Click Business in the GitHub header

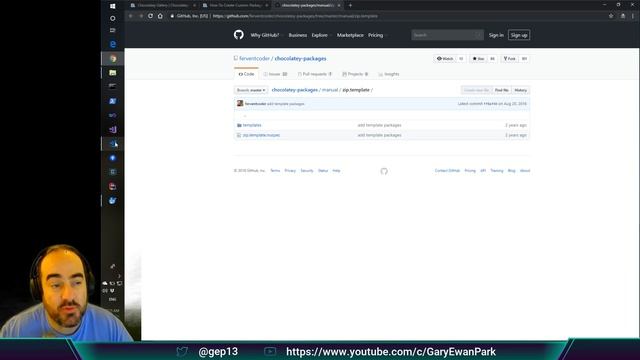coord(298,35)
